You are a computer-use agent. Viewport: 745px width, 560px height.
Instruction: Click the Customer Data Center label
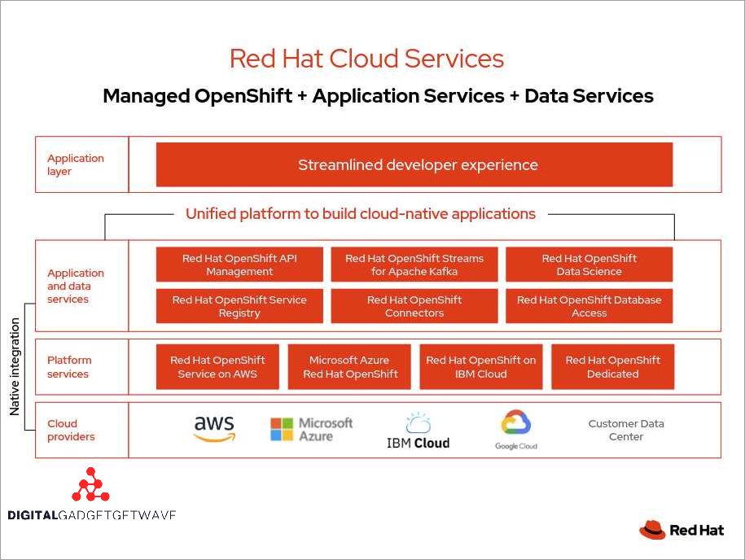pyautogui.click(x=625, y=430)
